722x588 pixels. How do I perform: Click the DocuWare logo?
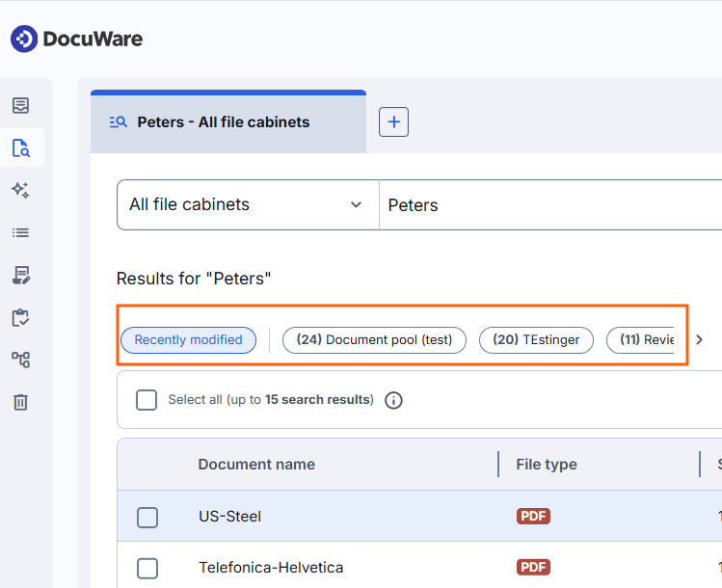[76, 39]
